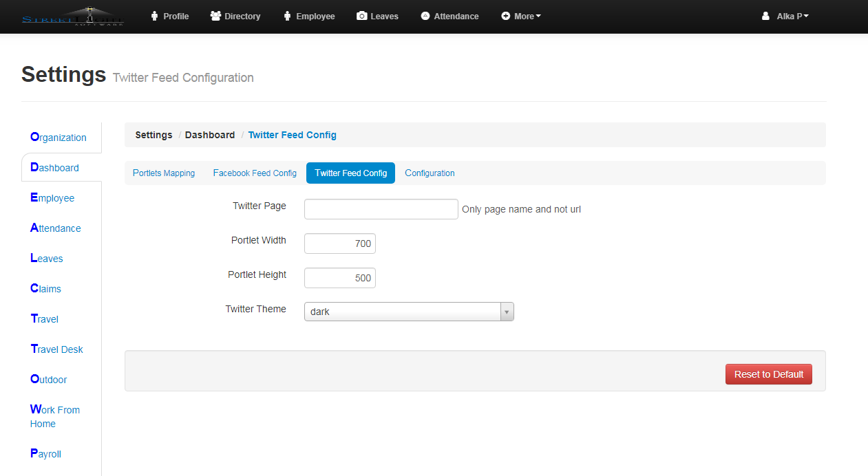The width and height of the screenshot is (868, 476).
Task: Click the user icon beside Alka P
Action: click(765, 16)
